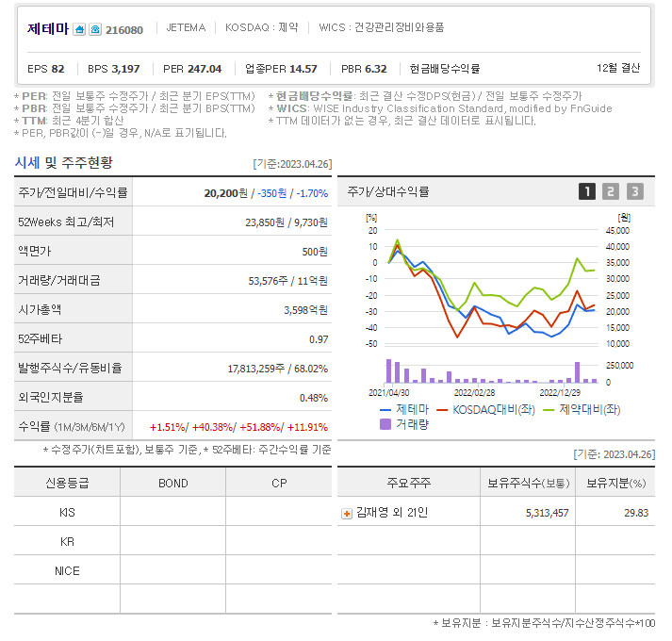Click the JETEMA English name
The height and width of the screenshot is (641, 672).
point(186,27)
